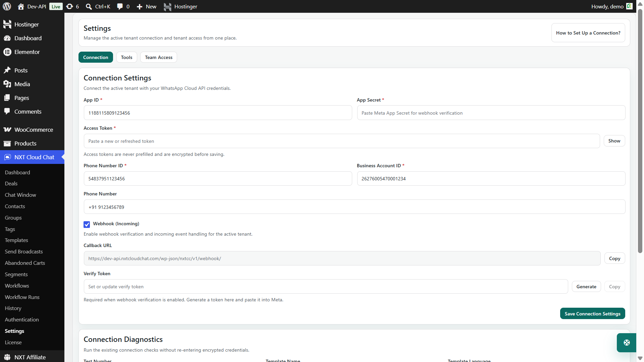Click the Comments bubble icon in sidebar
The width and height of the screenshot is (644, 362).
(7, 111)
